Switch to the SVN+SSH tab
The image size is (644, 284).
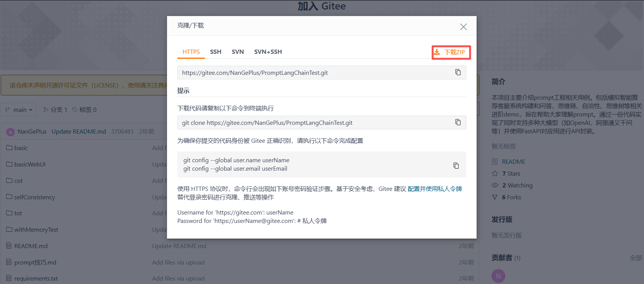click(268, 52)
